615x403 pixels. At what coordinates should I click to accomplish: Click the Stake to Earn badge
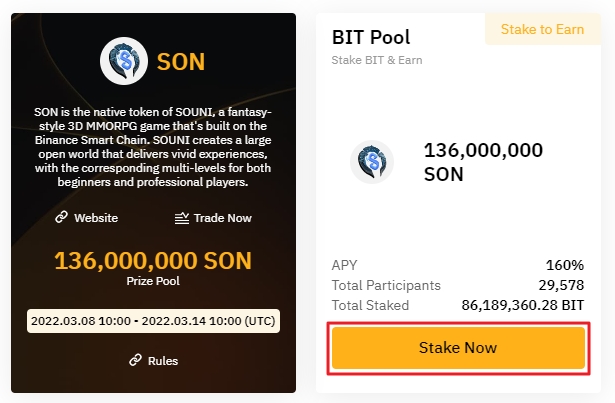coord(541,29)
